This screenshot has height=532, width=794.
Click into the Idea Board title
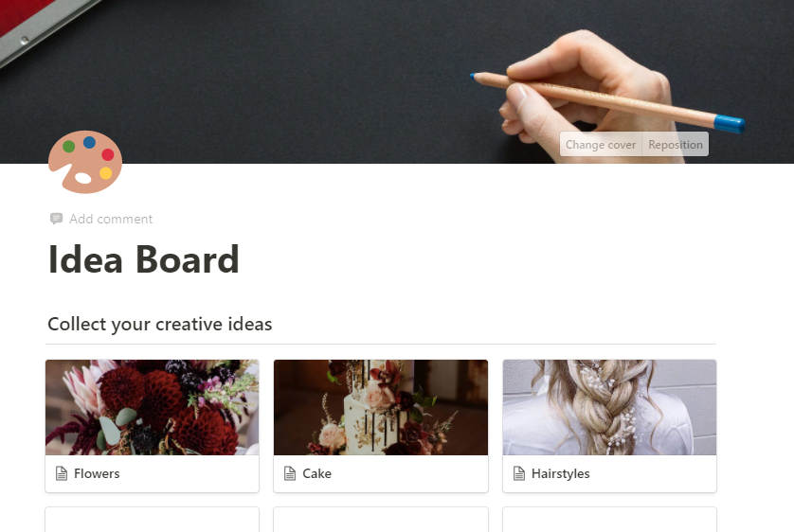(143, 259)
